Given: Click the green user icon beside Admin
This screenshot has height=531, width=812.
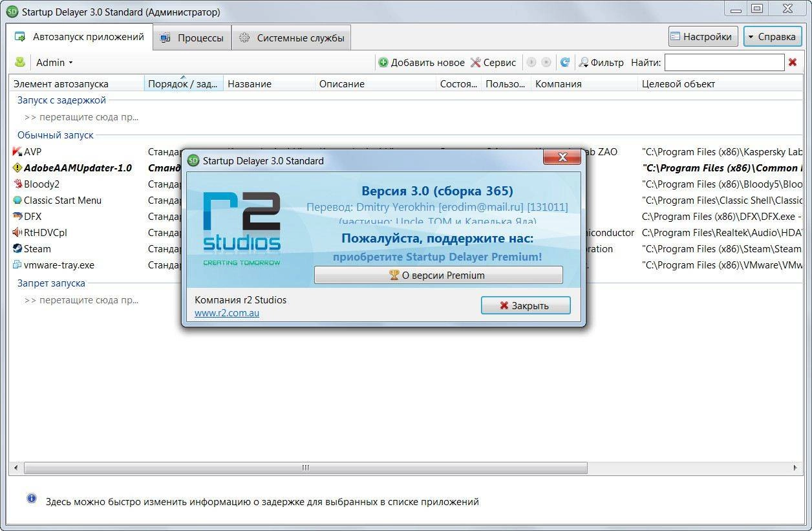Looking at the screenshot, I should [x=20, y=62].
